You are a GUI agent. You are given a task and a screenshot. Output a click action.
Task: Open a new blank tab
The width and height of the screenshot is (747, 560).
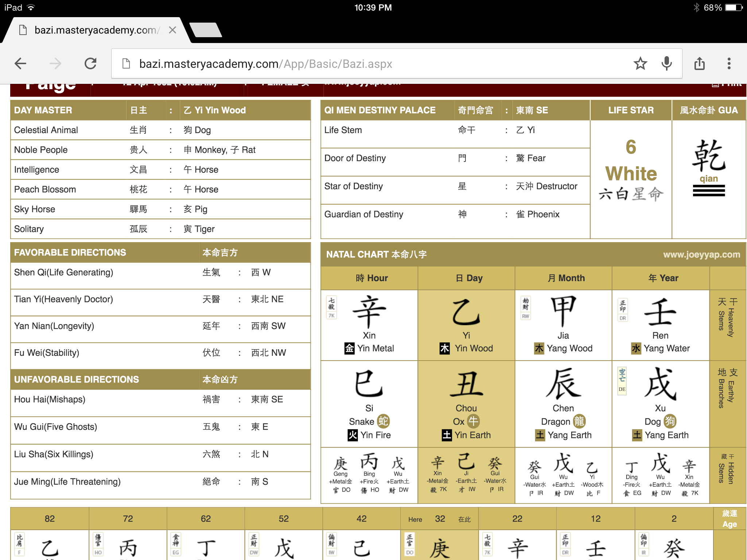pyautogui.click(x=206, y=30)
